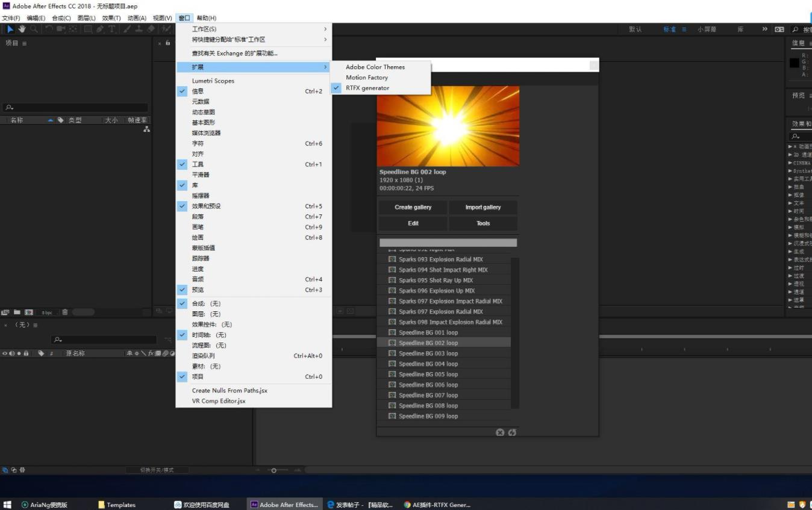The image size is (812, 510).
Task: Activate the Type tool
Action: 112,28
